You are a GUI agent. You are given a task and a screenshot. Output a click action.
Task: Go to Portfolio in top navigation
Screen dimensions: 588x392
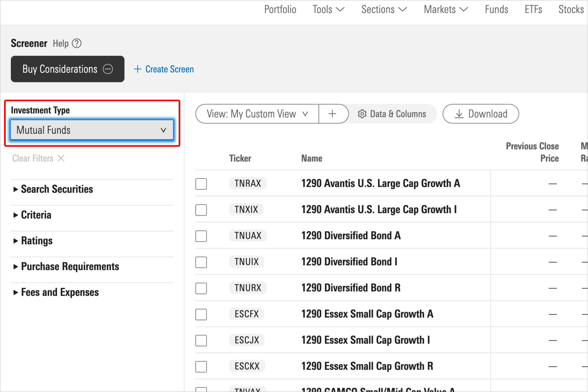tap(280, 10)
